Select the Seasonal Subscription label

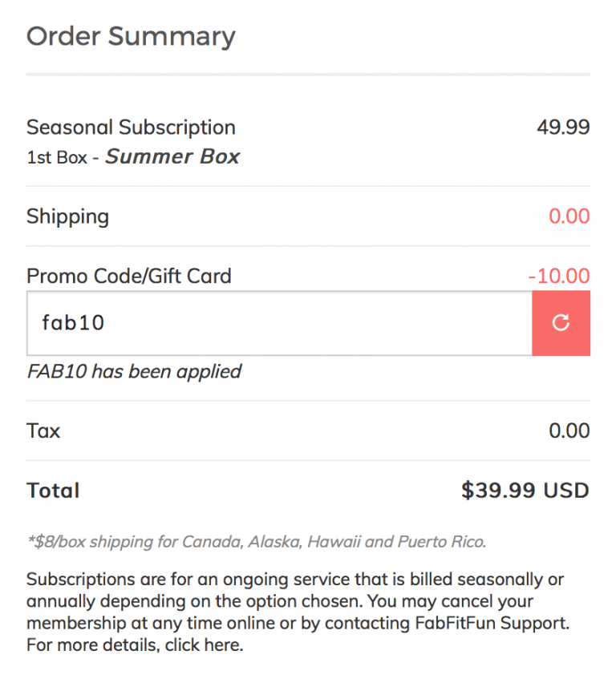tap(131, 127)
